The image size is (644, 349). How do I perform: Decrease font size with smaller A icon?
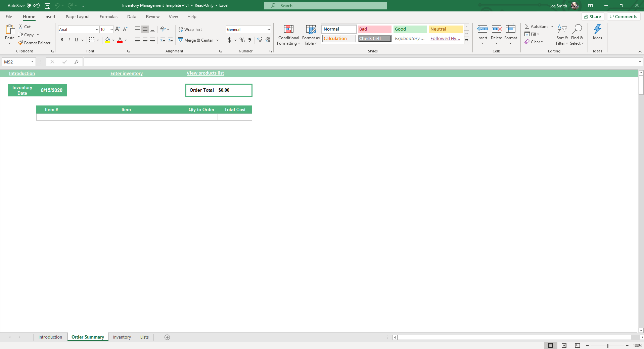[x=125, y=29]
